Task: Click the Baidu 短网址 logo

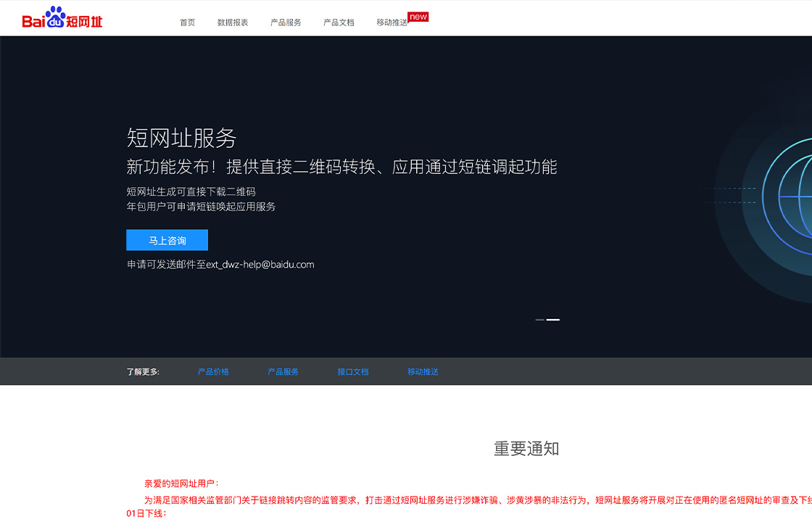Action: click(x=62, y=17)
